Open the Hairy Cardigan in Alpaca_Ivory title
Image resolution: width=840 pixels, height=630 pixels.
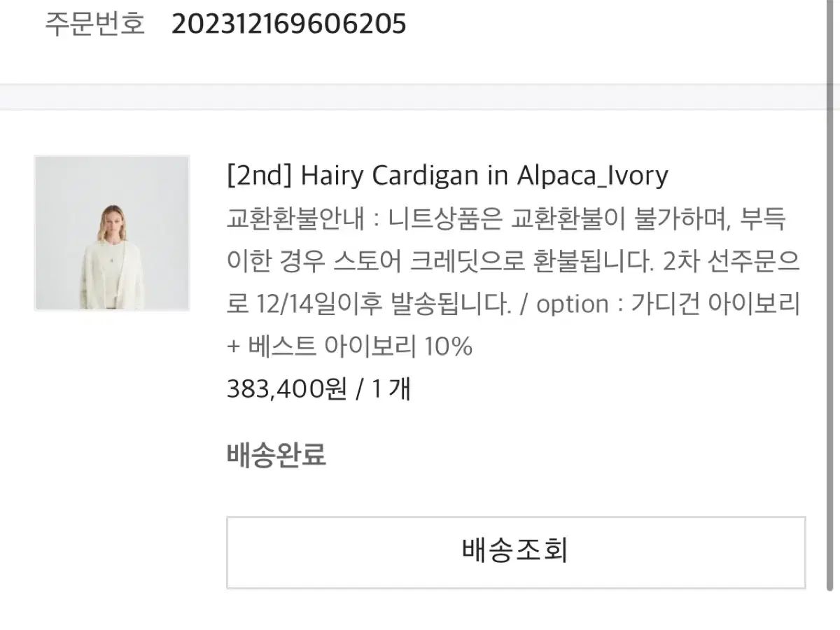coord(447,175)
